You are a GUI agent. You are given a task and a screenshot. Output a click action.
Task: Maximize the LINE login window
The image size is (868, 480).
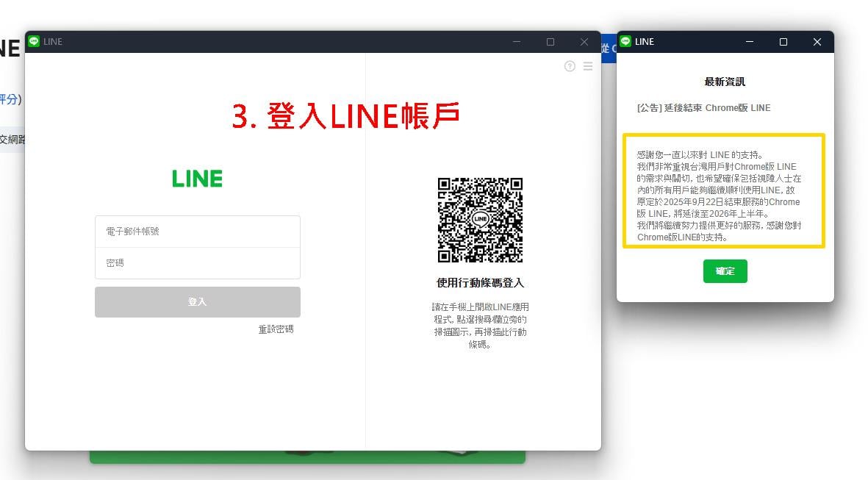550,42
